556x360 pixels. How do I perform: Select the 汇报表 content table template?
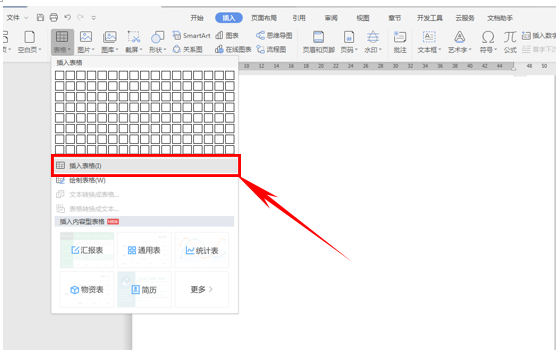[87, 250]
